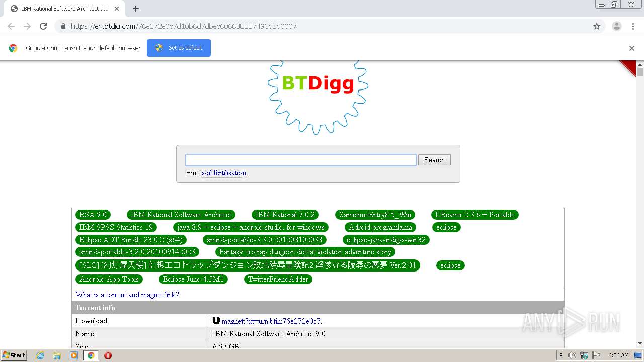The height and width of the screenshot is (362, 644).
Task: Open the Chrome profile avatar
Action: [x=617, y=26]
